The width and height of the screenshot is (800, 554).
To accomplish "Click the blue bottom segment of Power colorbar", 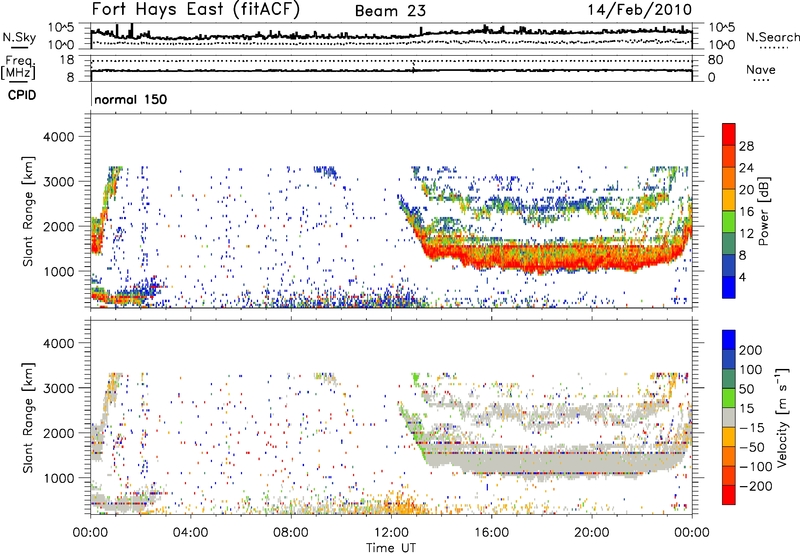I will pyautogui.click(x=729, y=287).
